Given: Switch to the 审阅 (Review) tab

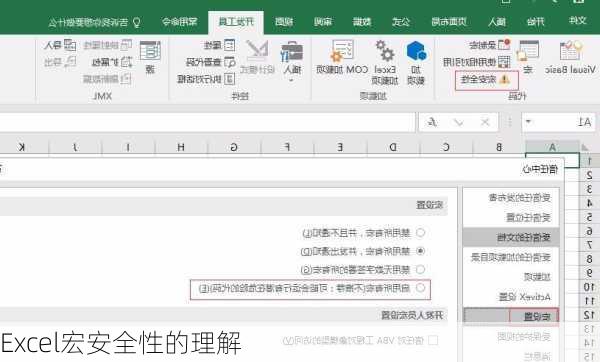Looking at the screenshot, I should click(323, 22).
